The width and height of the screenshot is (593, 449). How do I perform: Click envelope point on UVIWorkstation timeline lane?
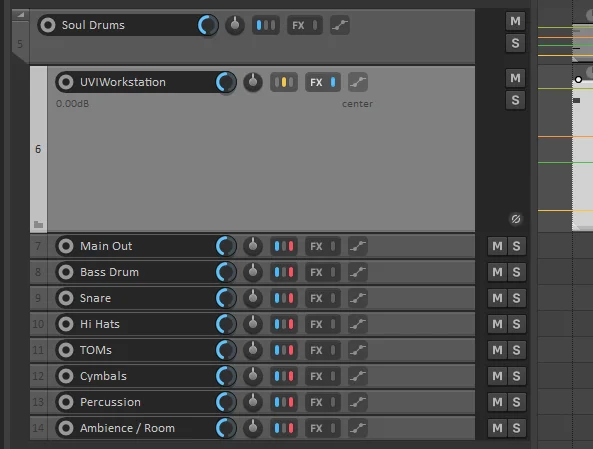click(x=578, y=79)
